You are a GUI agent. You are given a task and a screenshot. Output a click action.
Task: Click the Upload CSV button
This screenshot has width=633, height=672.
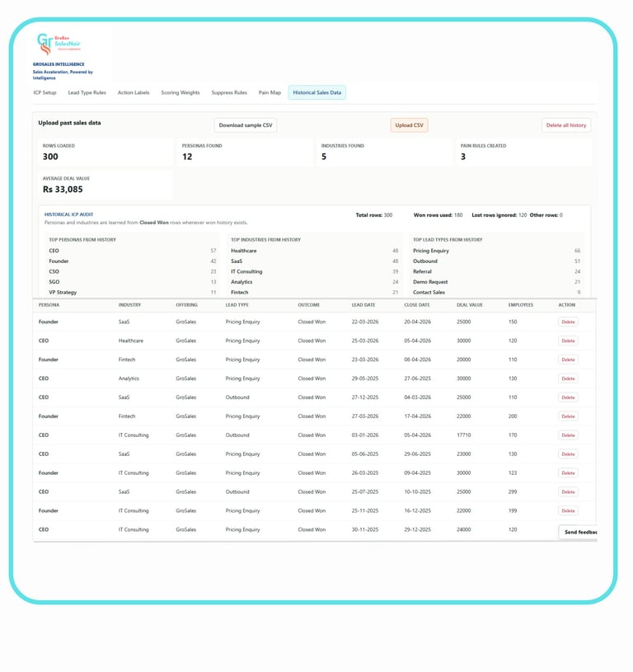409,125
